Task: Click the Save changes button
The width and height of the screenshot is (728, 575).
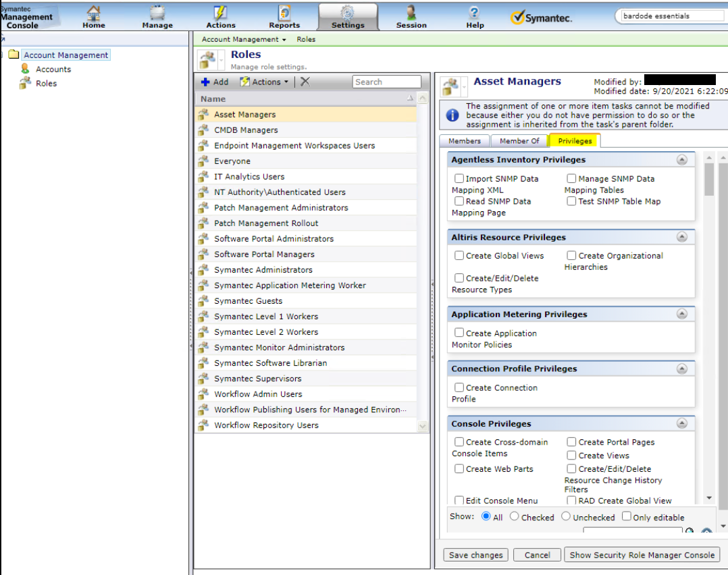Action: click(476, 555)
